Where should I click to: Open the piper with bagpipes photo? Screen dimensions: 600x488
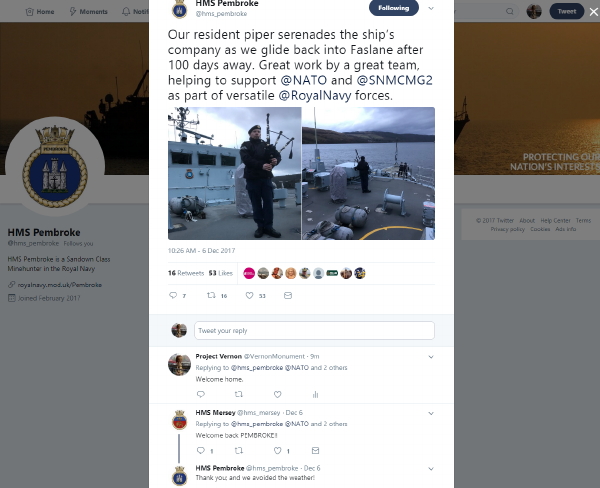tap(235, 173)
